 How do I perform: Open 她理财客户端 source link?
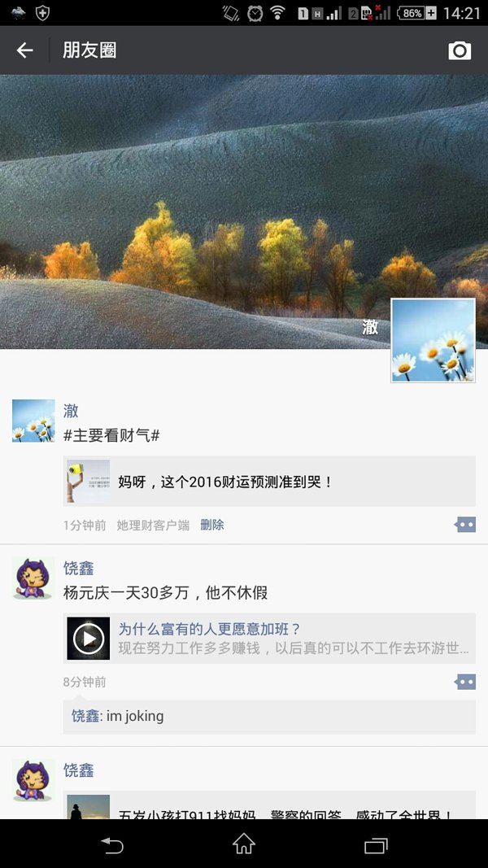[x=153, y=526]
